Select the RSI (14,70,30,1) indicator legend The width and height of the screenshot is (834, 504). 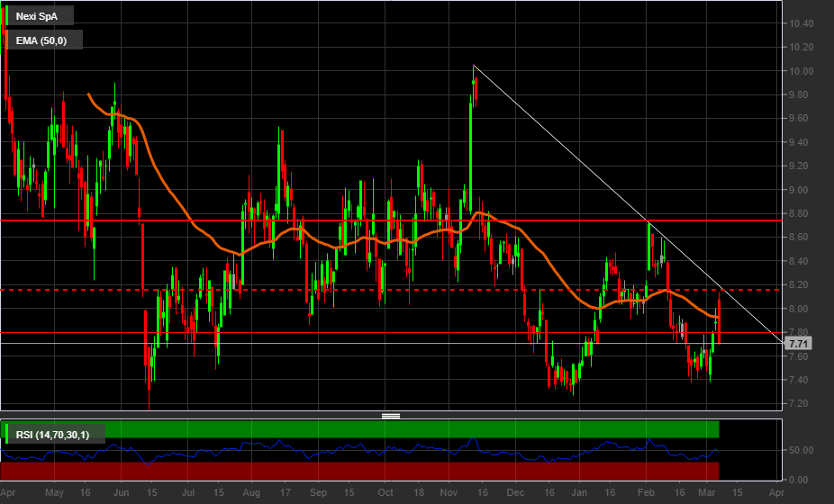pyautogui.click(x=52, y=435)
